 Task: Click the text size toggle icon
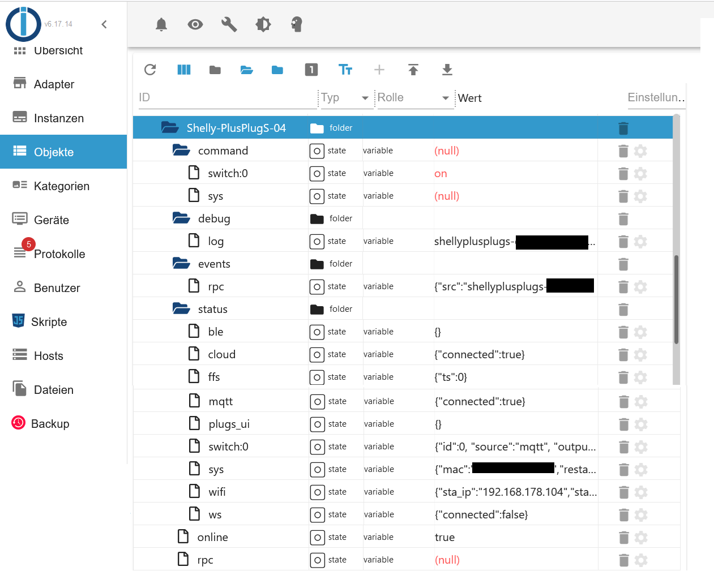point(345,70)
